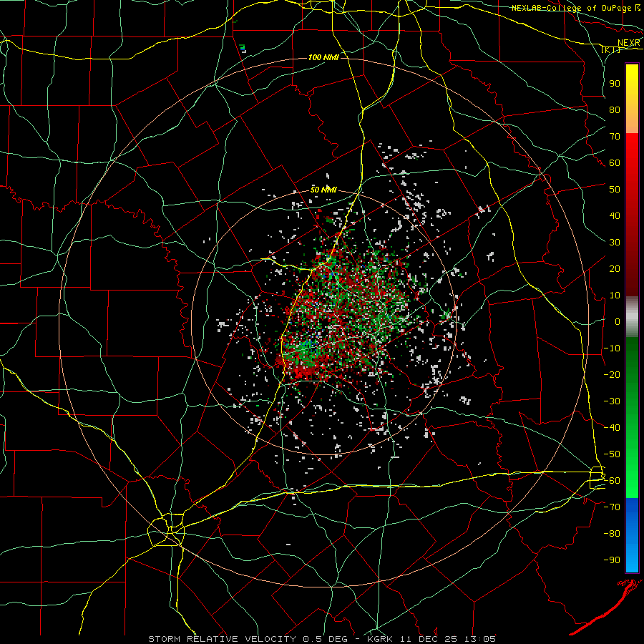Click the positive 80 scale value
Image resolution: width=644 pixels, height=644 pixels.
point(615,109)
